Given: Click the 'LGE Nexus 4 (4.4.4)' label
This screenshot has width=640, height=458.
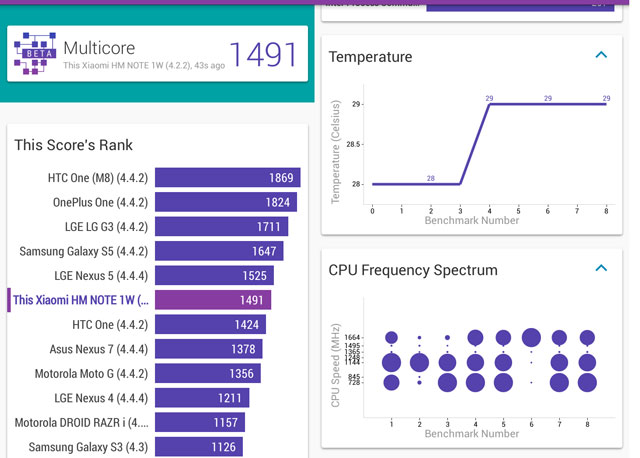Looking at the screenshot, I should (x=101, y=398).
